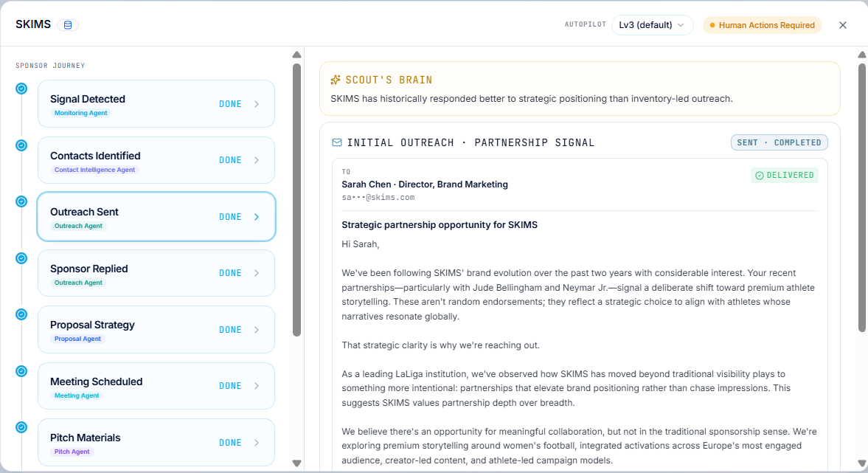Screen dimensions: 868x473
Task: Click recipient Sarah Chen · Director, Brand Marketing
Action: (425, 184)
